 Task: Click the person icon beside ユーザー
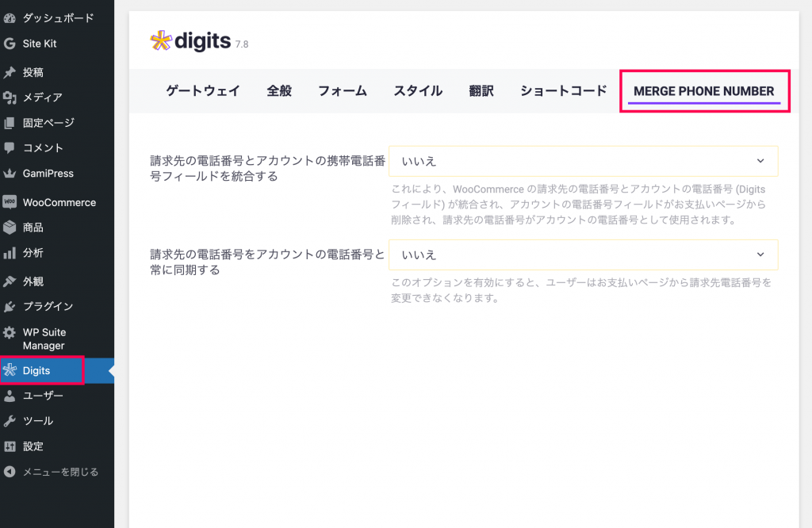click(x=10, y=396)
